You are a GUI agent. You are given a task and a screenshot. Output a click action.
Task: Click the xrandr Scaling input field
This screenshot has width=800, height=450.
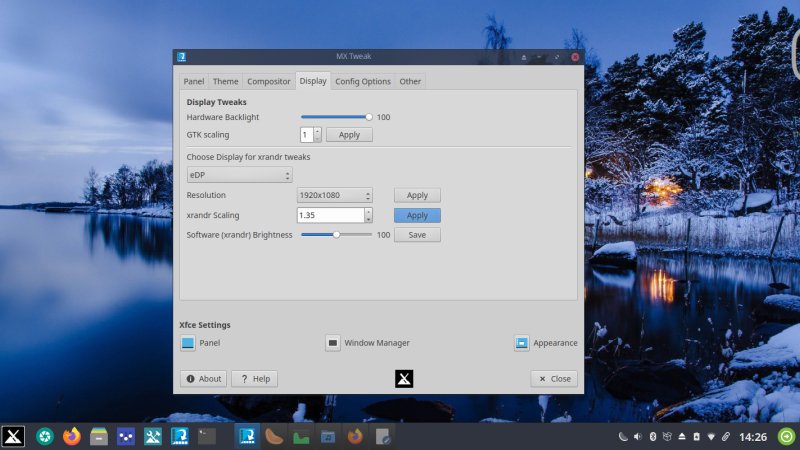click(329, 215)
